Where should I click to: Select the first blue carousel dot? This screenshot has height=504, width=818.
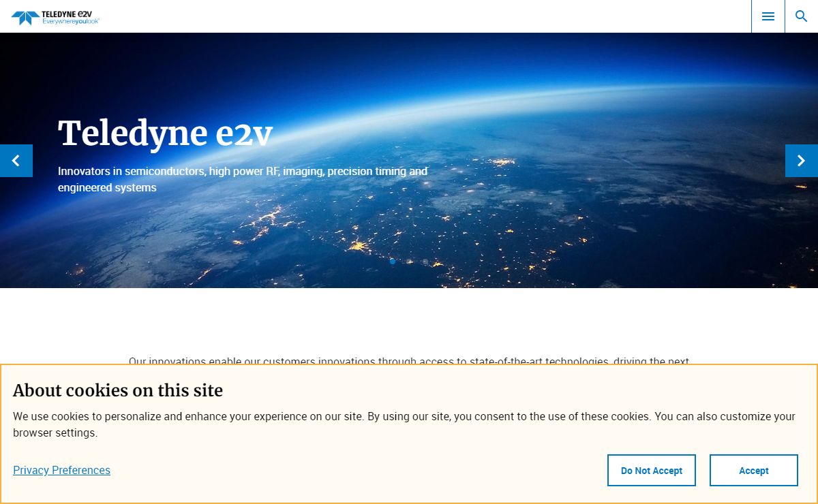(393, 262)
